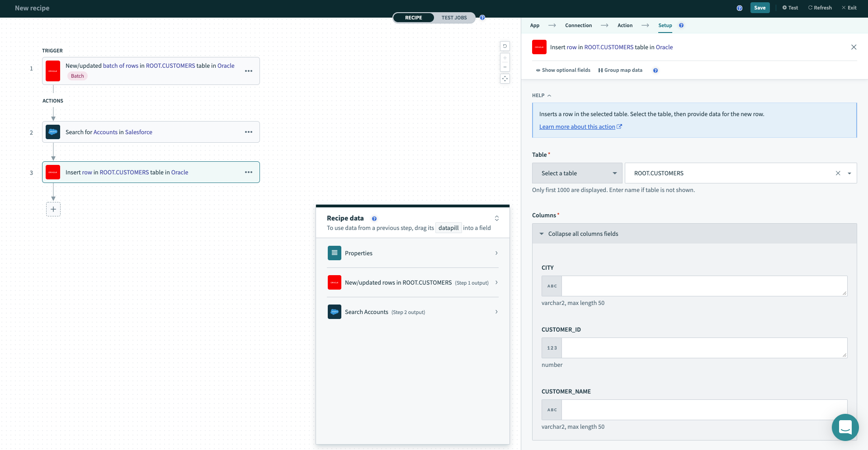Open the chat support widget
The width and height of the screenshot is (868, 450).
(x=845, y=427)
